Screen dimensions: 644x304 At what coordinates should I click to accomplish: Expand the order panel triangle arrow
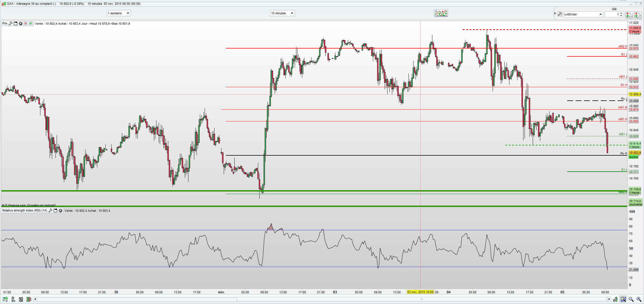pyautogui.click(x=555, y=13)
